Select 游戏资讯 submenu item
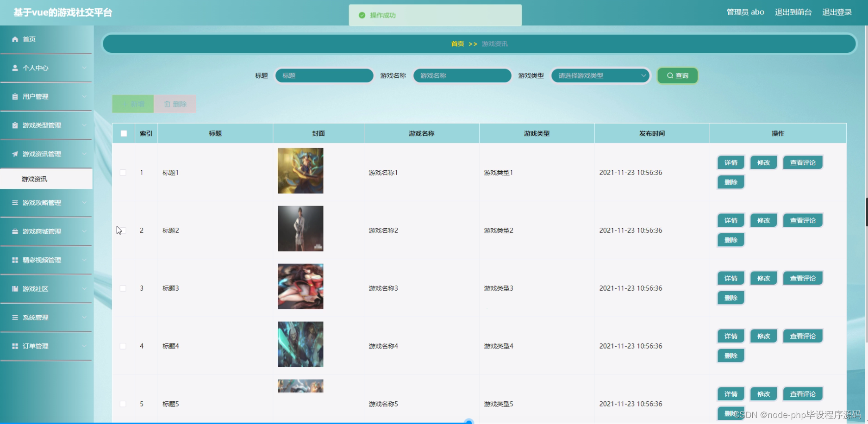Viewport: 868px width, 424px height. pyautogui.click(x=34, y=179)
